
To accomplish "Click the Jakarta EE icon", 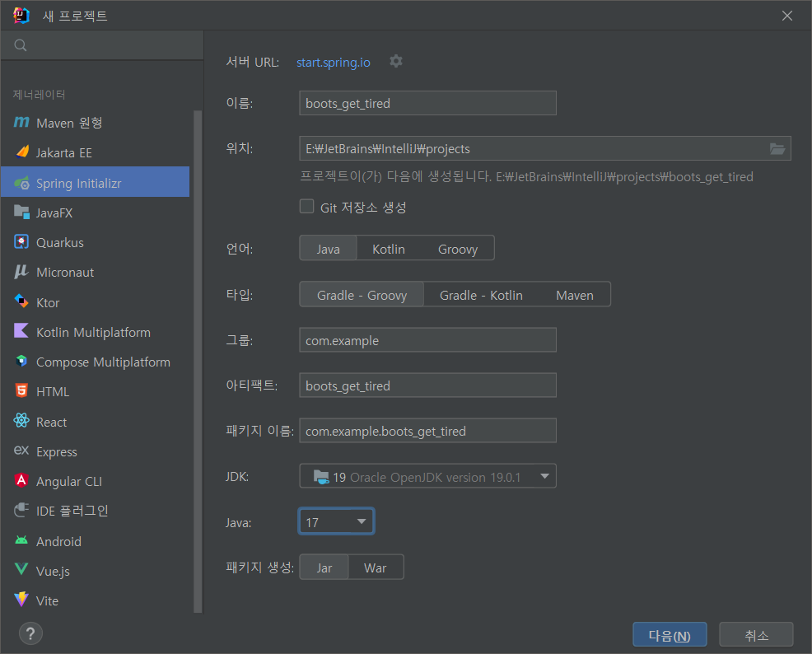I will [x=21, y=152].
